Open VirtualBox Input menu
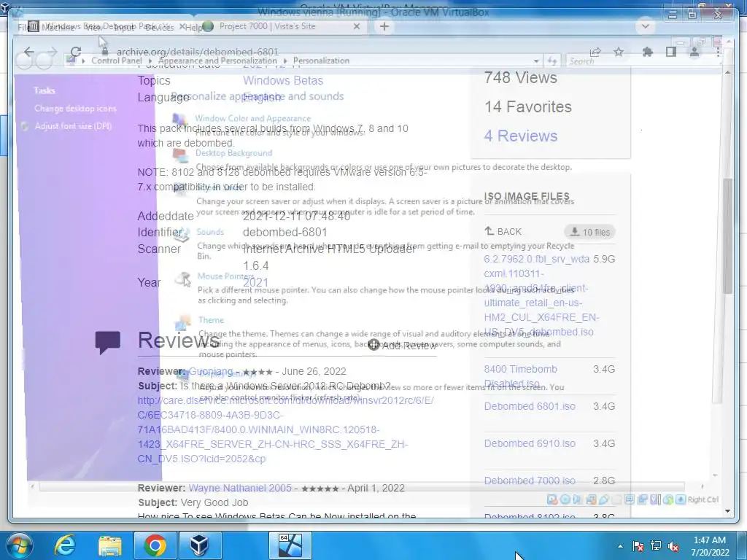747x560 pixels. (x=124, y=28)
